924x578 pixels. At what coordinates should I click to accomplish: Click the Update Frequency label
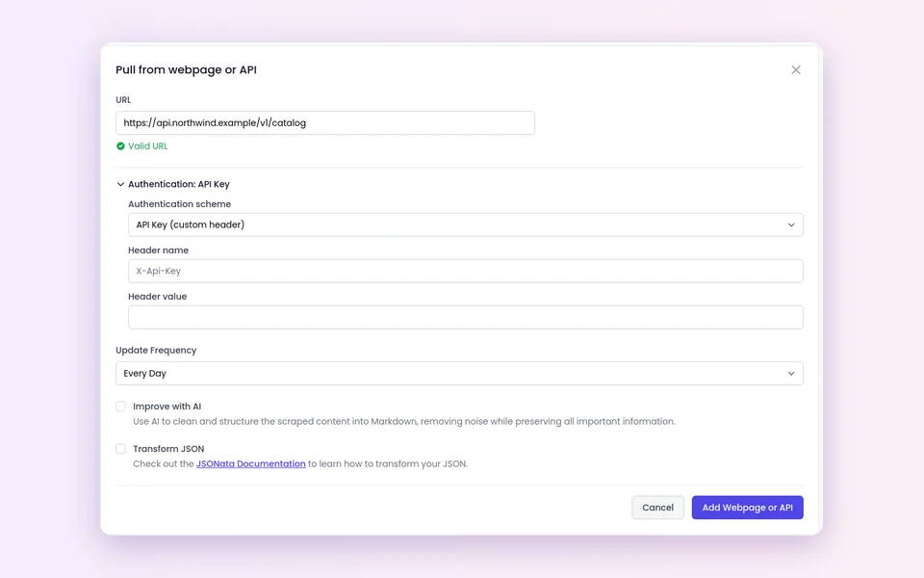point(156,351)
